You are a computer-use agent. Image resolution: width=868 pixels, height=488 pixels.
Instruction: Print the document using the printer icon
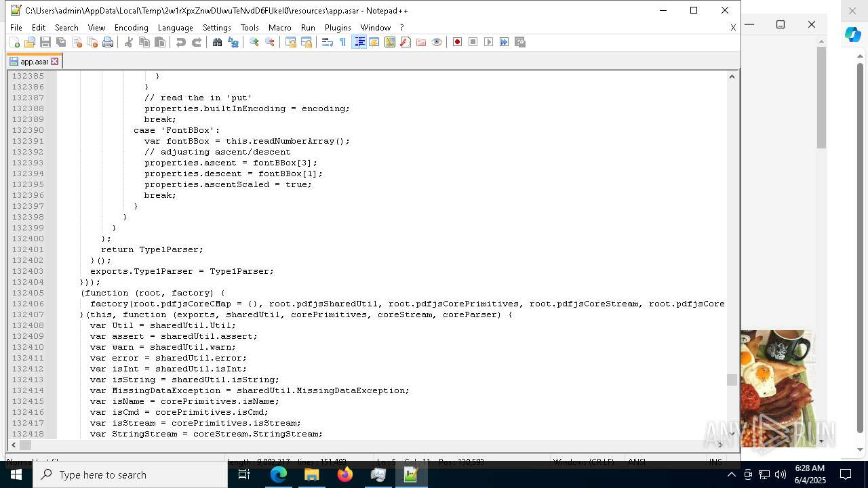tap(108, 42)
